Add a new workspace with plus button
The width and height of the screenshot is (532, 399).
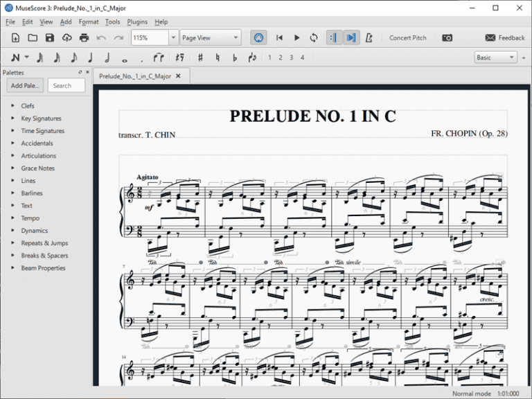[524, 58]
